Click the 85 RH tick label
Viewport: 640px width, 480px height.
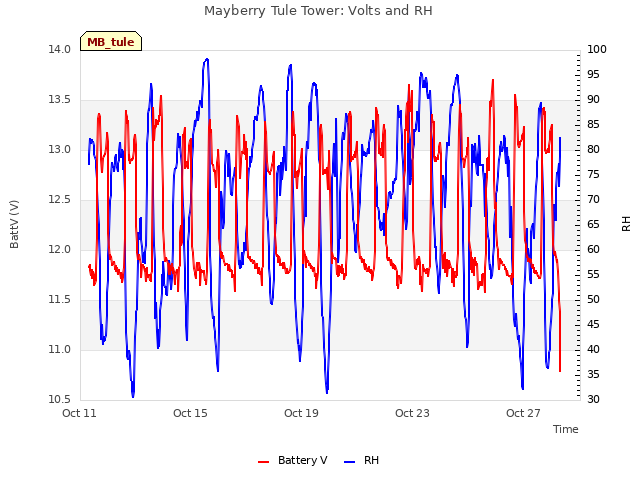pos(593,124)
